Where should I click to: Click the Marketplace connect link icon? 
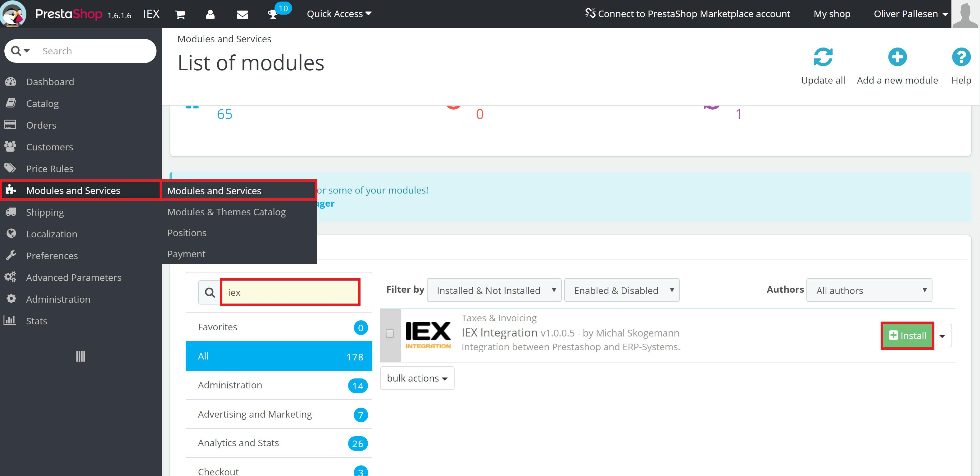(590, 13)
